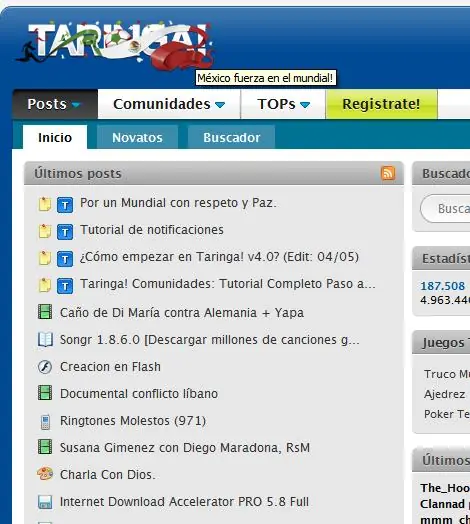The width and height of the screenshot is (470, 524).
Task: Open Tutorial de notificaciones post
Action: point(152,230)
